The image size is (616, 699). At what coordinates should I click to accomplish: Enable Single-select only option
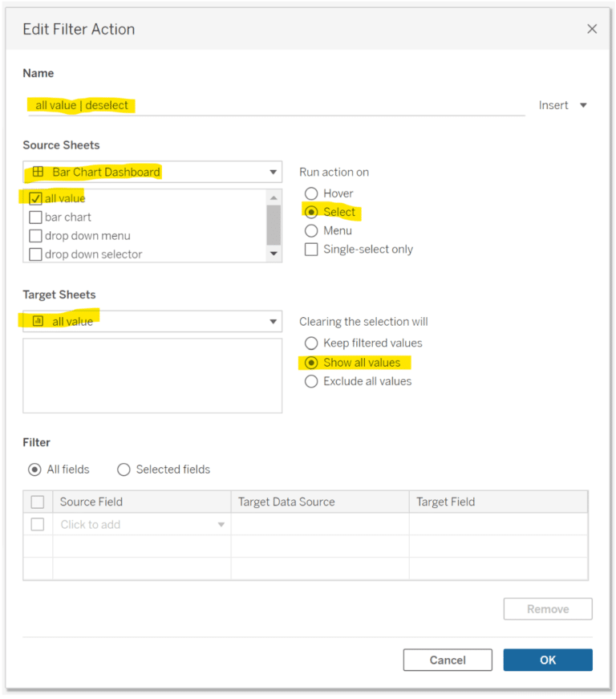[x=311, y=249]
